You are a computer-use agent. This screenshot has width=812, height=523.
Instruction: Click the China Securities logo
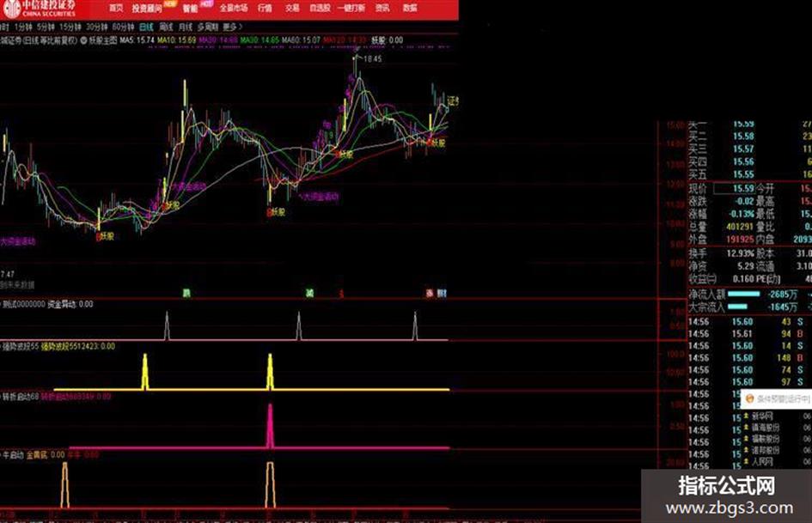click(40, 9)
